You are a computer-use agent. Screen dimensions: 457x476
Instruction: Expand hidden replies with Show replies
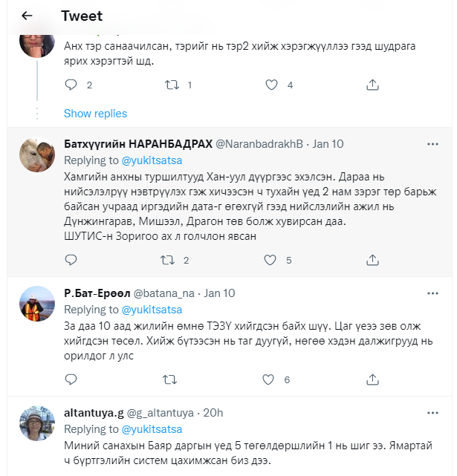pos(95,114)
